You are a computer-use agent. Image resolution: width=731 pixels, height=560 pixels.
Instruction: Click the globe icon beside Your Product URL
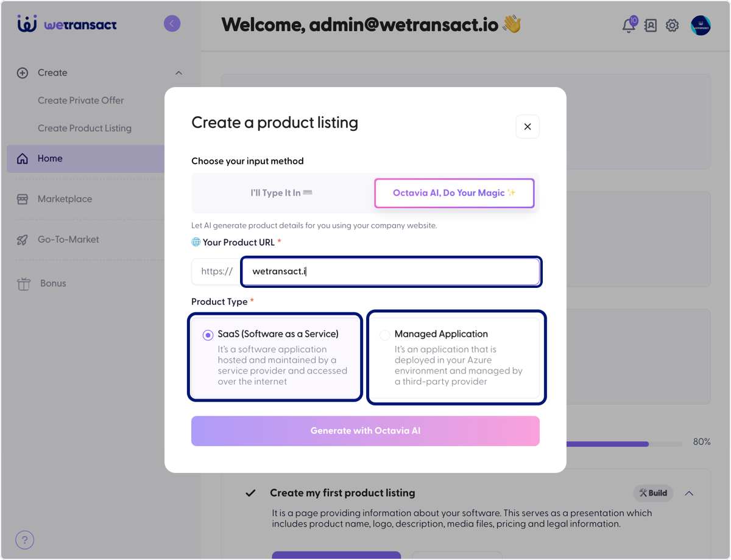coord(196,242)
